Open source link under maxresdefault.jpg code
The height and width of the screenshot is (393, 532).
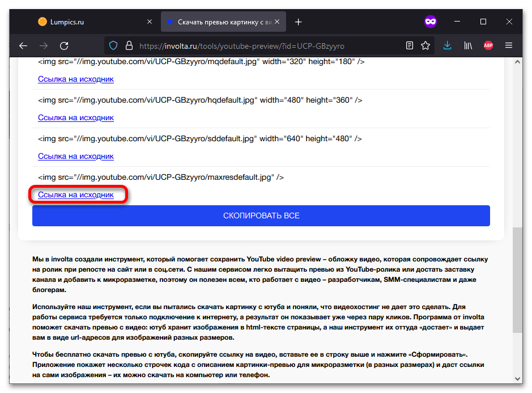click(x=76, y=195)
